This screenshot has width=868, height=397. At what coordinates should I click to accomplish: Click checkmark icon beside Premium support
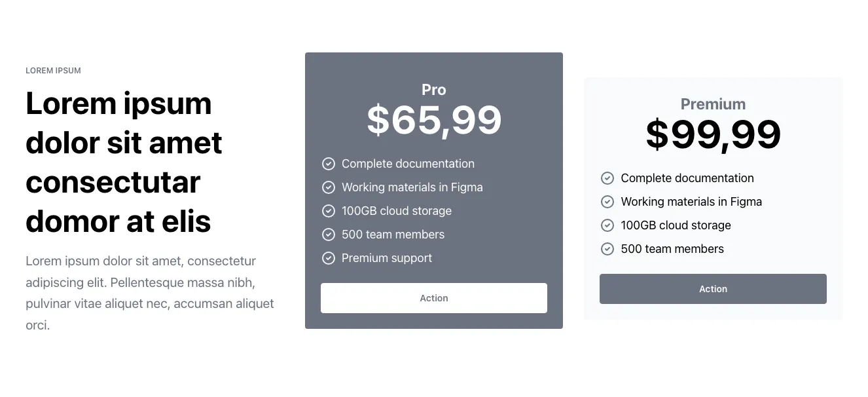329,258
